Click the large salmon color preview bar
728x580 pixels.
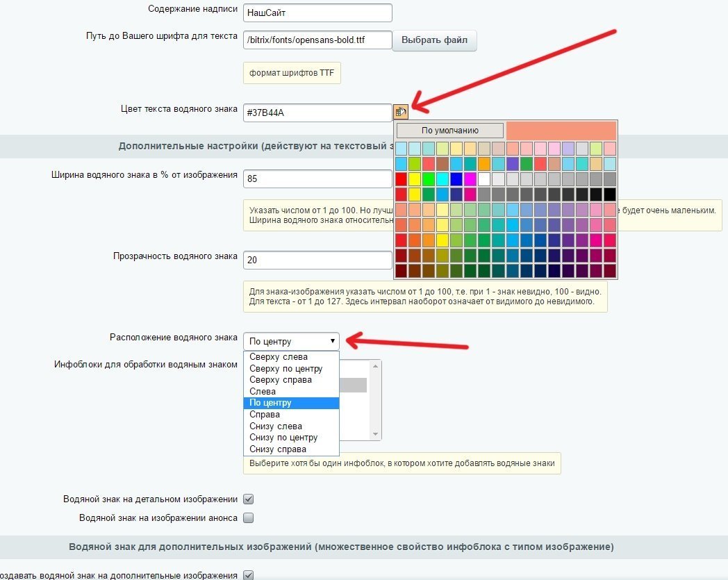click(561, 130)
